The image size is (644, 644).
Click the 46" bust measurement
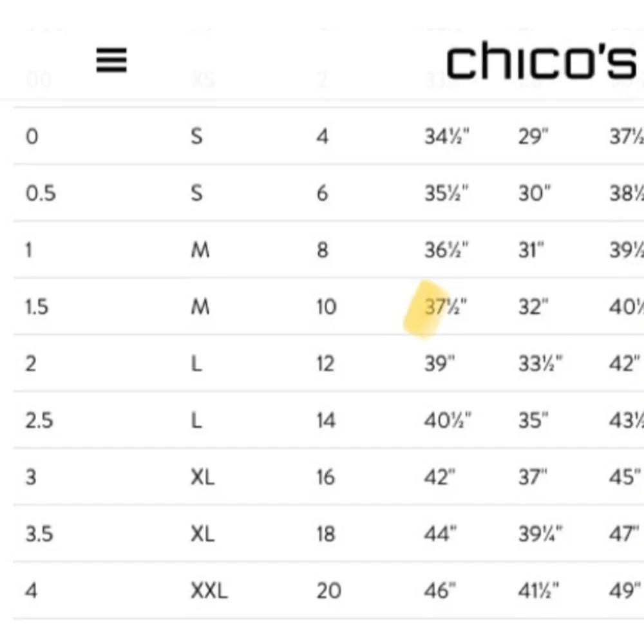coord(440,591)
